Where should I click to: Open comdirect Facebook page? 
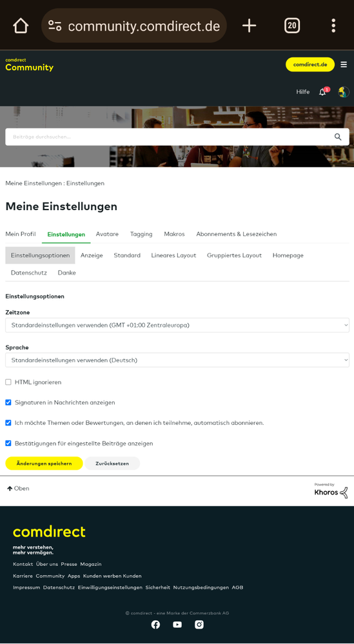click(155, 625)
